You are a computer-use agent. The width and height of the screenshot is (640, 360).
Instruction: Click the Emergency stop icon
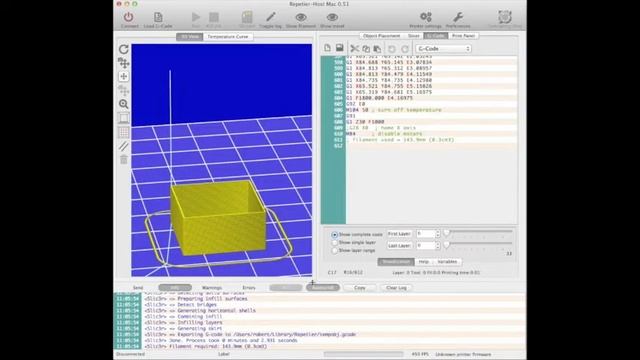click(x=505, y=17)
